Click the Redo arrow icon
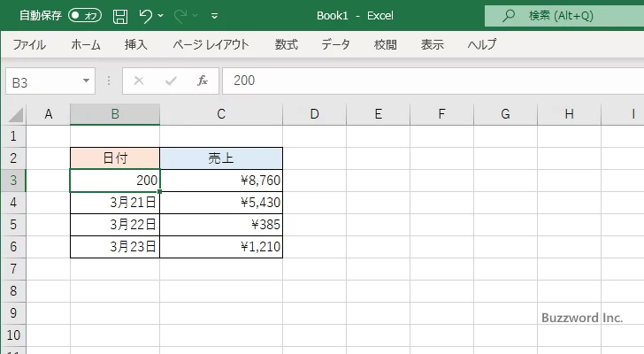 (x=182, y=15)
